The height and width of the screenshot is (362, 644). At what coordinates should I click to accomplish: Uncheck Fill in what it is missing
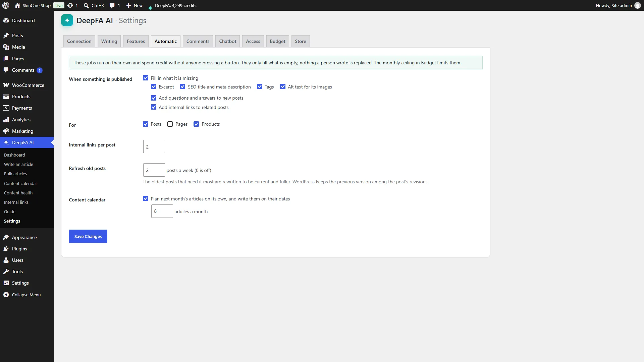coord(146,78)
